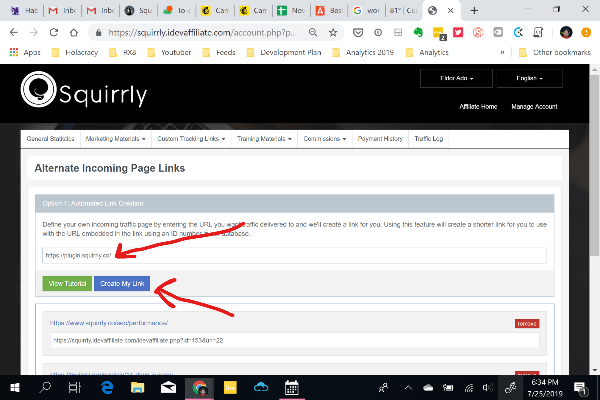The width and height of the screenshot is (600, 400).
Task: Open the Youtuber bookmark folder
Action: pos(169,52)
